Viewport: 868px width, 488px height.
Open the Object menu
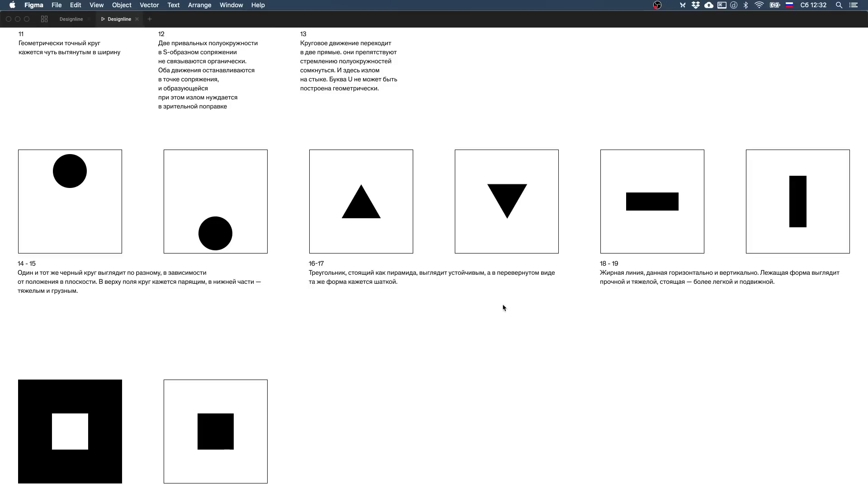click(122, 5)
